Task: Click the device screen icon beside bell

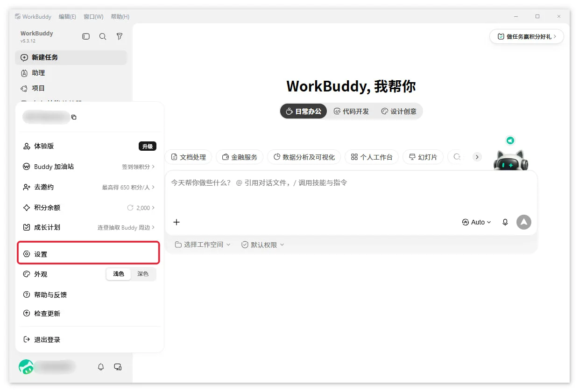Action: (x=118, y=367)
